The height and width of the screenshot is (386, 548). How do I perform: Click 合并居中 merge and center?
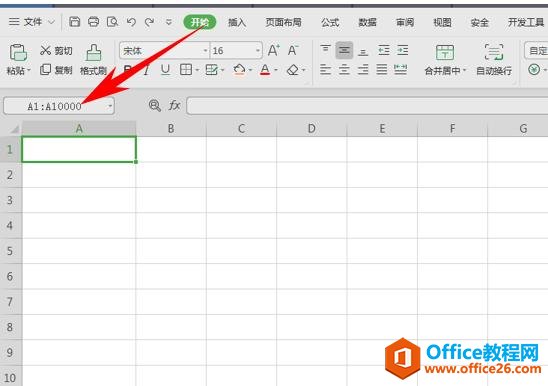pyautogui.click(x=445, y=60)
